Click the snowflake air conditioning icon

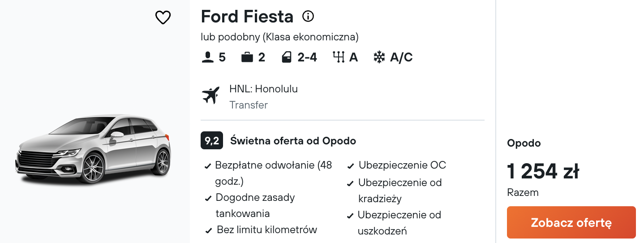[379, 57]
